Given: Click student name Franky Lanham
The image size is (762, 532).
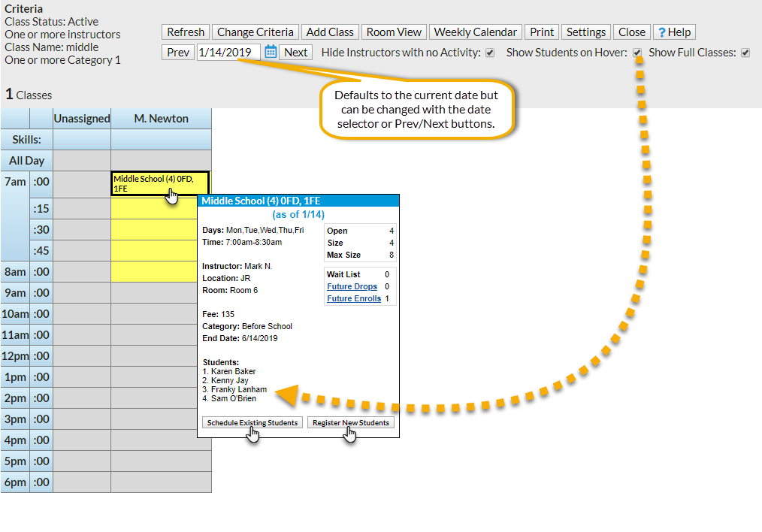Looking at the screenshot, I should [x=239, y=390].
